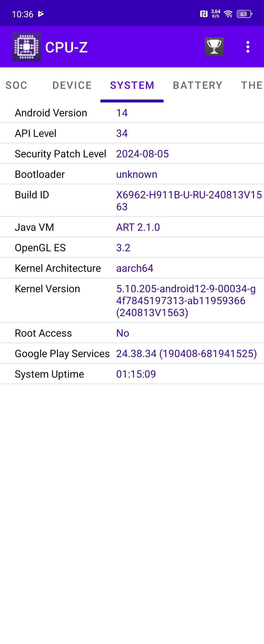Image resolution: width=264 pixels, height=644 pixels.
Task: Switch to the DEVICE tab
Action: pos(72,85)
